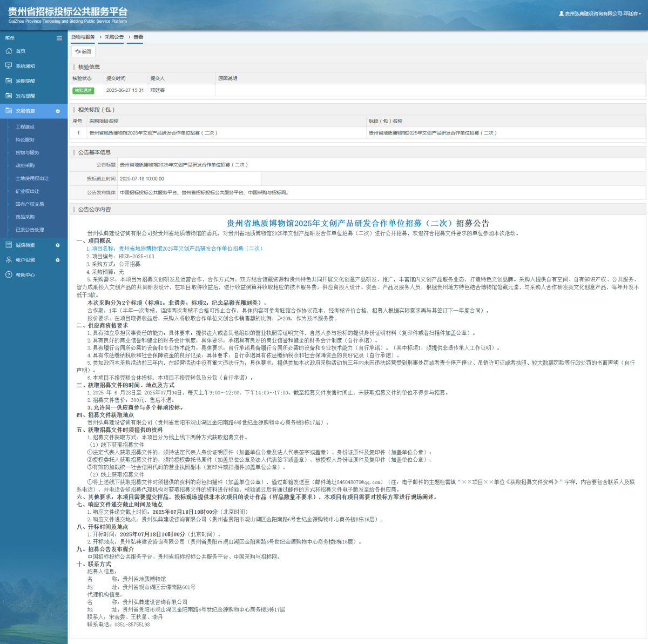
Task: Collapse the 交易信息 menu arrow
Action: point(58,111)
